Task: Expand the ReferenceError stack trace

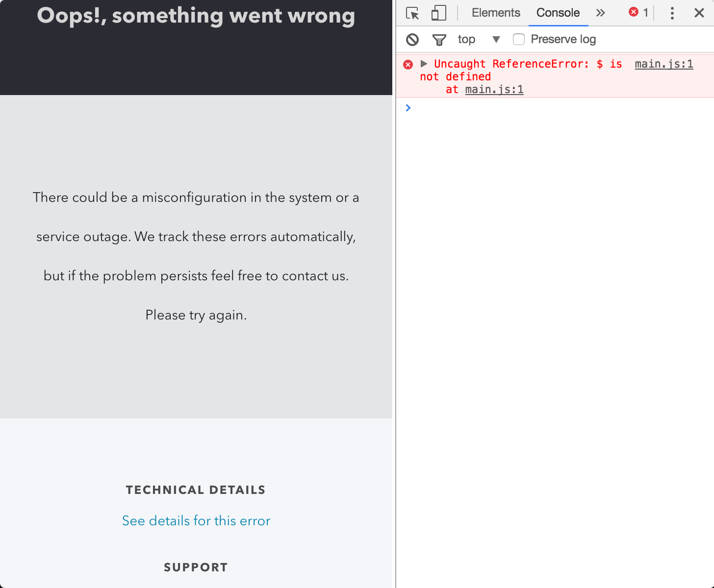Action: [x=424, y=64]
